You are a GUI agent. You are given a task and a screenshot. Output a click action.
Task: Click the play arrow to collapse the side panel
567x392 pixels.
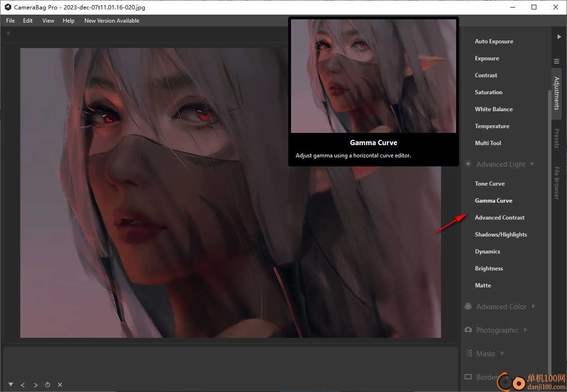[x=559, y=36]
